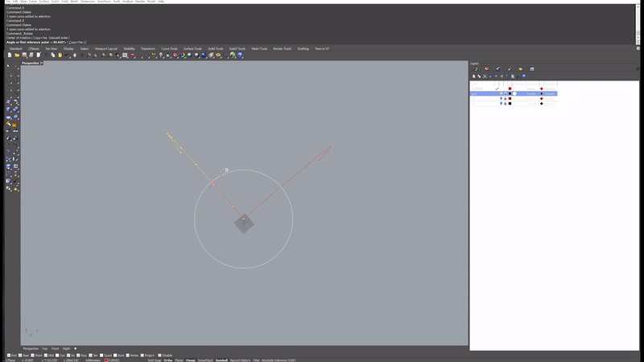Switch to the Solid Tools toolbar tab
The image size is (644, 362).
[215, 49]
